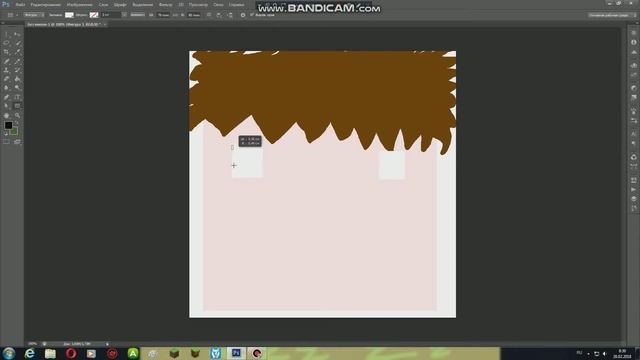Select the Pen tool
The height and width of the screenshot is (360, 640).
[x=7, y=97]
